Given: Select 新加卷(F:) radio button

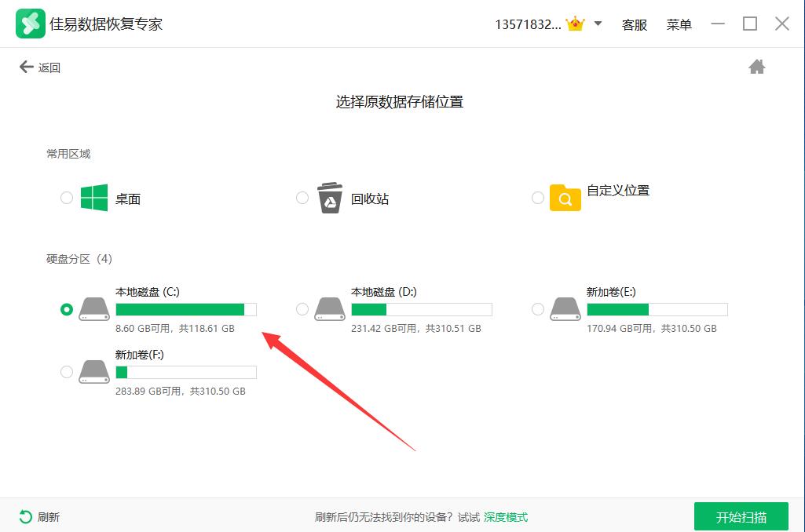Looking at the screenshot, I should coord(66,372).
